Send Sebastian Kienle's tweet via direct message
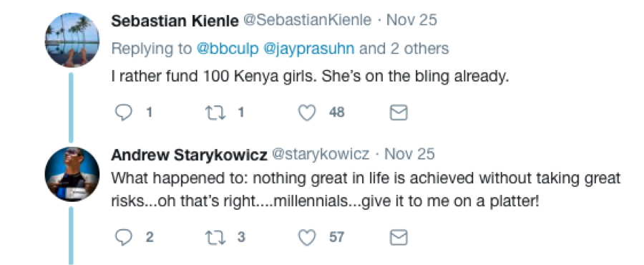The image size is (644, 265). tap(399, 112)
